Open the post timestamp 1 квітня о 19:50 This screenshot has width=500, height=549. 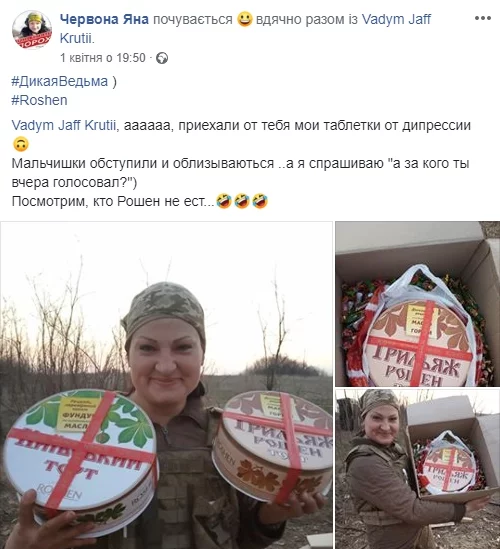[x=103, y=58]
